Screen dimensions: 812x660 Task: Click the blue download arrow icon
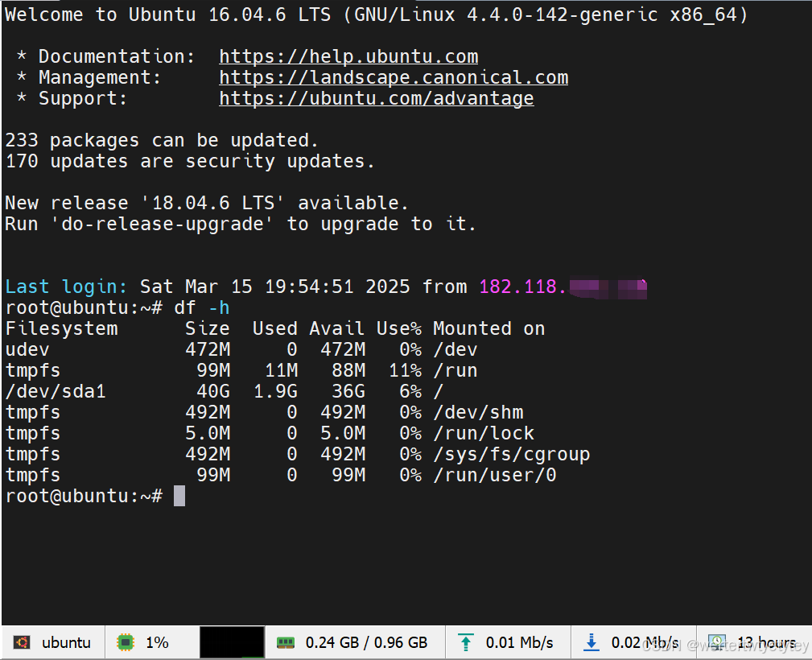(x=591, y=642)
